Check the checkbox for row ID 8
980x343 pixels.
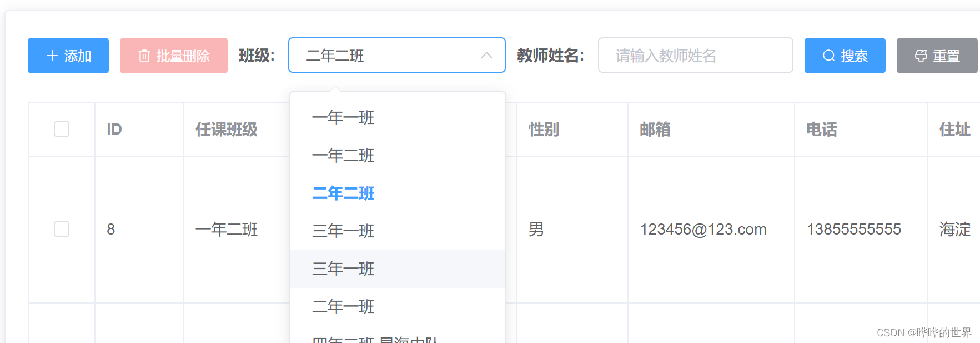[62, 229]
